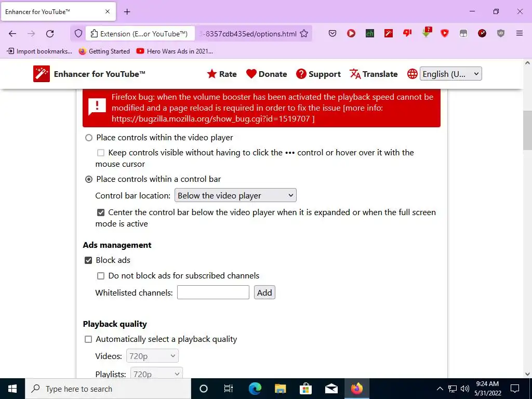The width and height of the screenshot is (532, 399).
Task: Click the Pocket save icon
Action: point(332,33)
